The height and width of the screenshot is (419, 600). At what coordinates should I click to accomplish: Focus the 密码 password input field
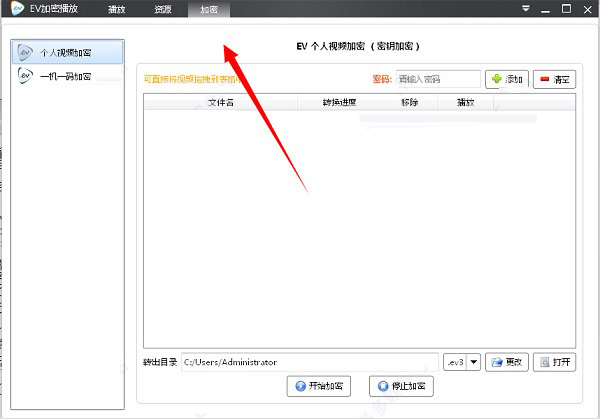(439, 79)
